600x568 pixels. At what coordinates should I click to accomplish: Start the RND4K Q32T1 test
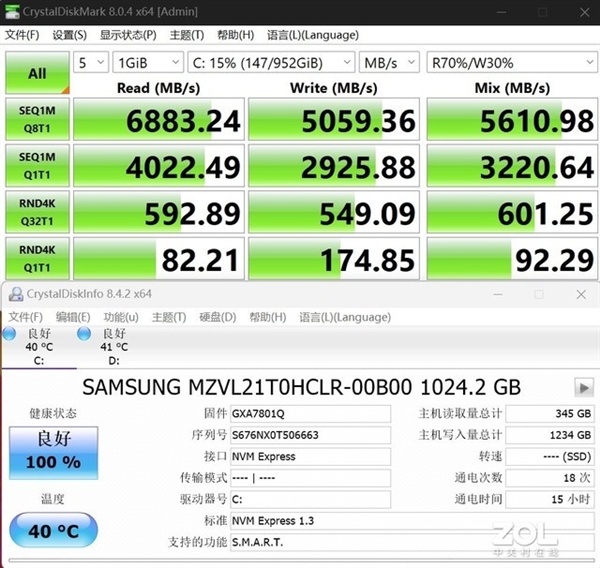click(37, 213)
